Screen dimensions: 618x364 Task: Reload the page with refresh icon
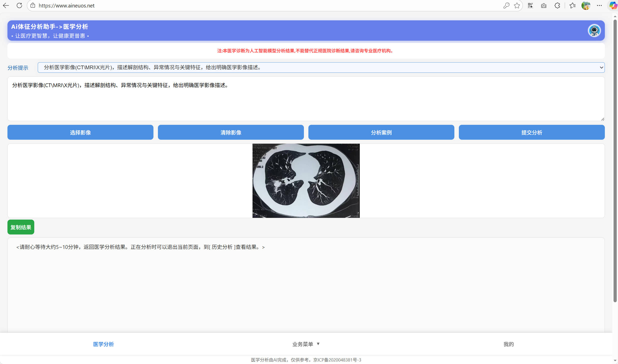click(x=19, y=5)
